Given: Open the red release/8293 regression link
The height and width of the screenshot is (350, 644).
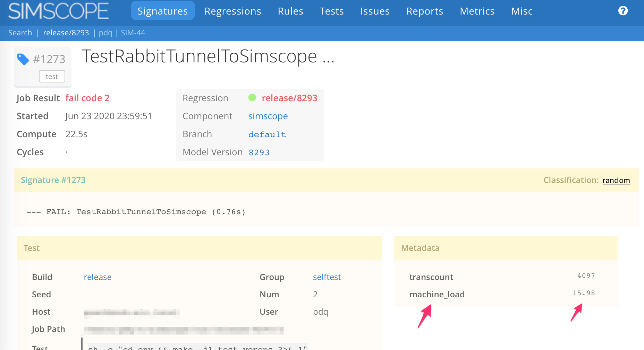Looking at the screenshot, I should coord(289,98).
